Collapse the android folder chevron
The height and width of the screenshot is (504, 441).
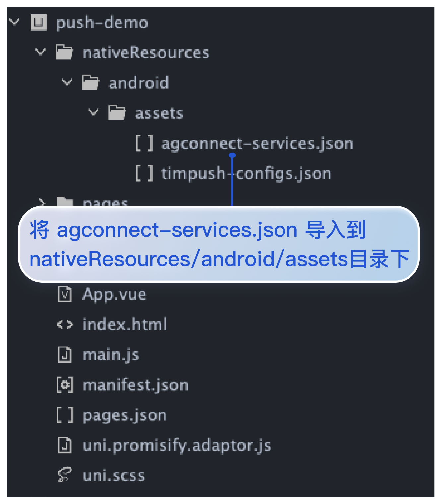pos(67,82)
